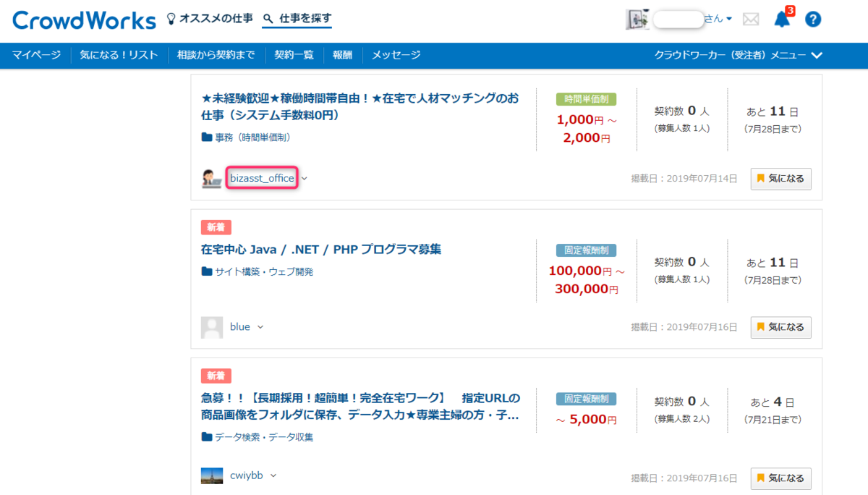Open the blue client's blank avatar
This screenshot has width=868, height=495.
212,327
